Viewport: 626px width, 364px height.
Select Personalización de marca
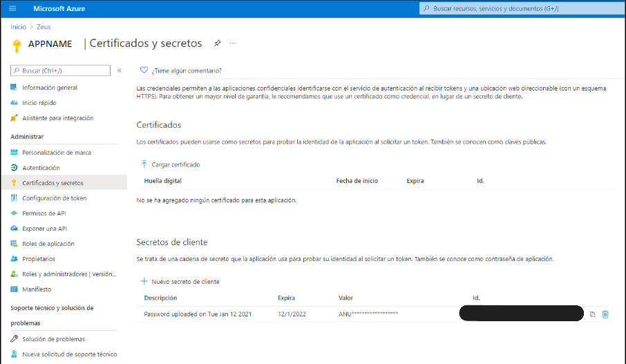tap(57, 153)
